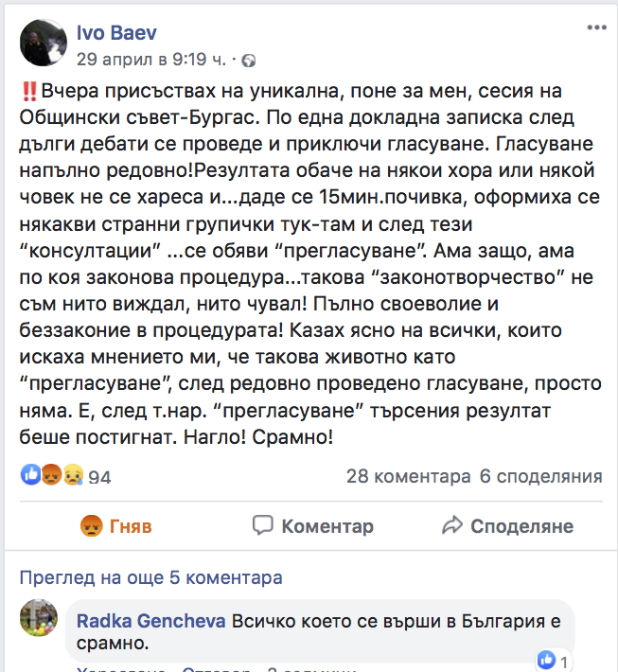Viewport: 618px width, 672px height.
Task: View the 6 споделяния shares list
Action: [x=540, y=476]
